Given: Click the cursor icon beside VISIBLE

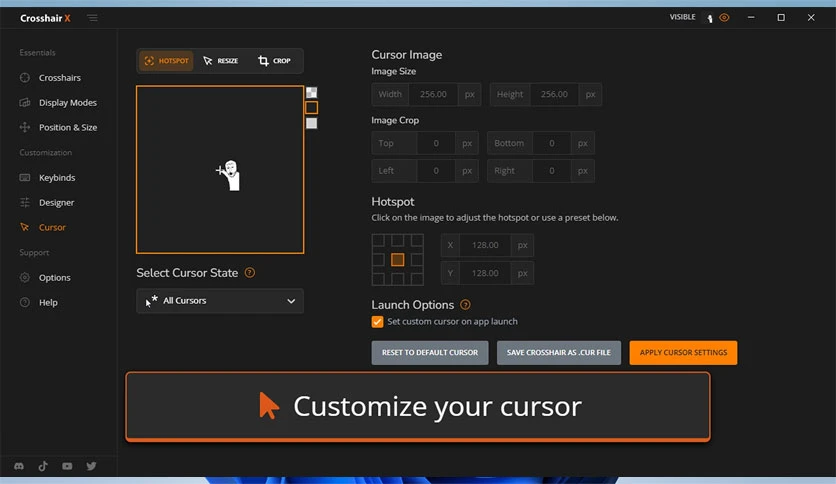Looking at the screenshot, I should coord(710,18).
